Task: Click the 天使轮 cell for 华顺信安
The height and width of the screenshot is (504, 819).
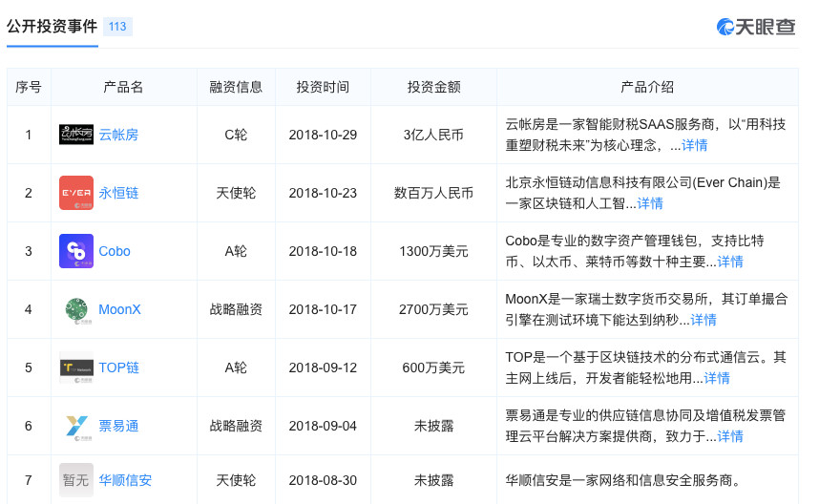Action: point(236,480)
